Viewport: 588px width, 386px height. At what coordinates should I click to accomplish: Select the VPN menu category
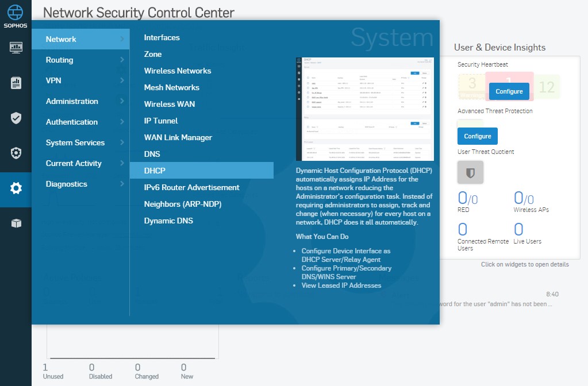point(80,80)
